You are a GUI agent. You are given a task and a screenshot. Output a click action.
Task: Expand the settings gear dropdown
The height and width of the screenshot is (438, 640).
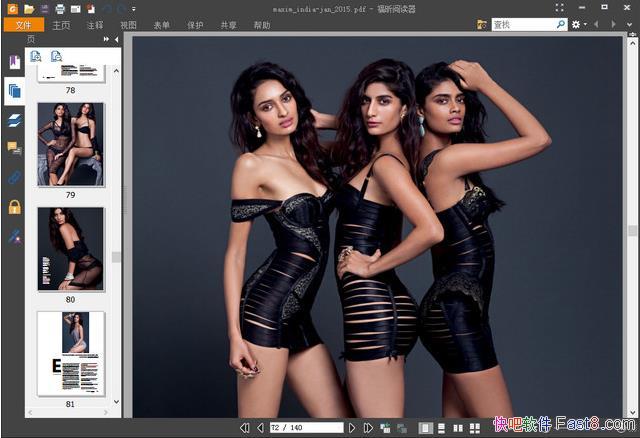(x=578, y=24)
